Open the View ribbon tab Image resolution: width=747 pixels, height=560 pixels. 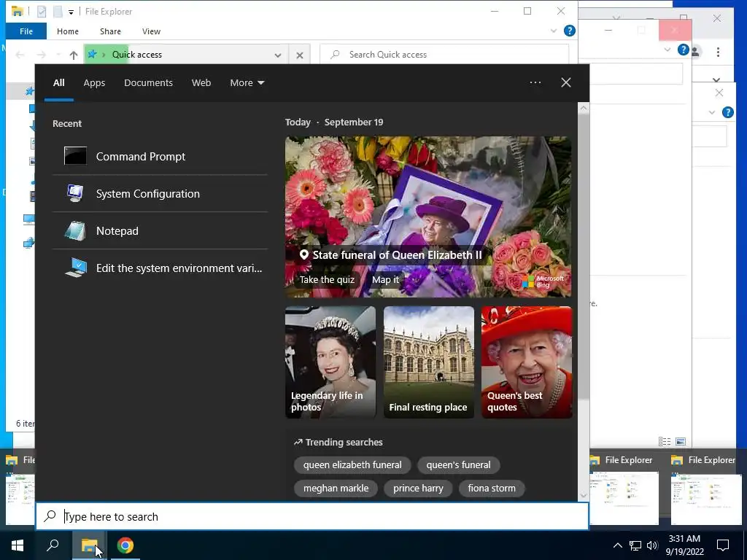151,31
